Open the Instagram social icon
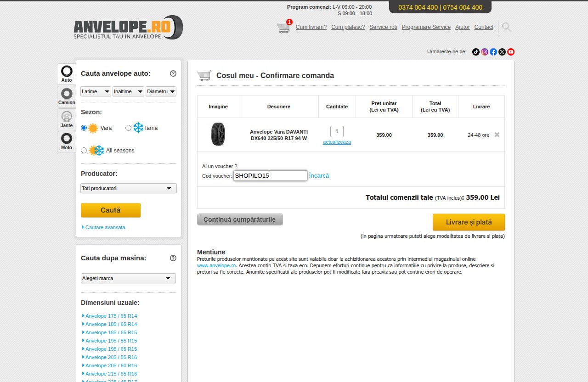 tap(485, 52)
